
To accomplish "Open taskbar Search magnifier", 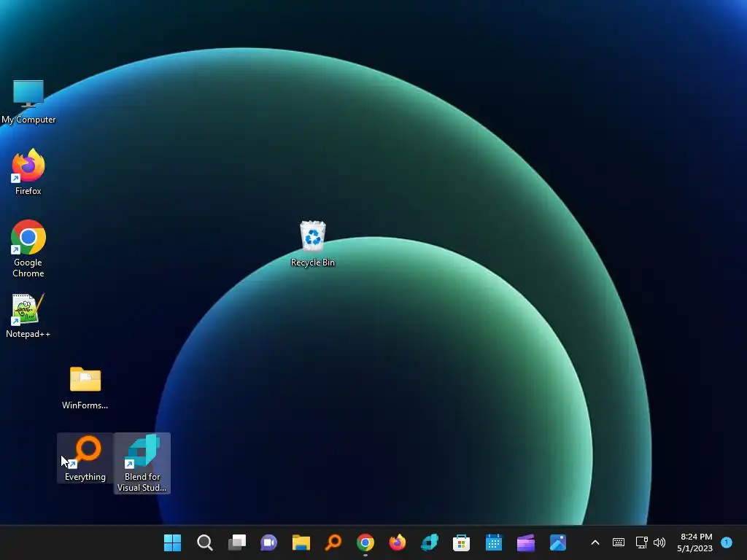I will pos(205,542).
